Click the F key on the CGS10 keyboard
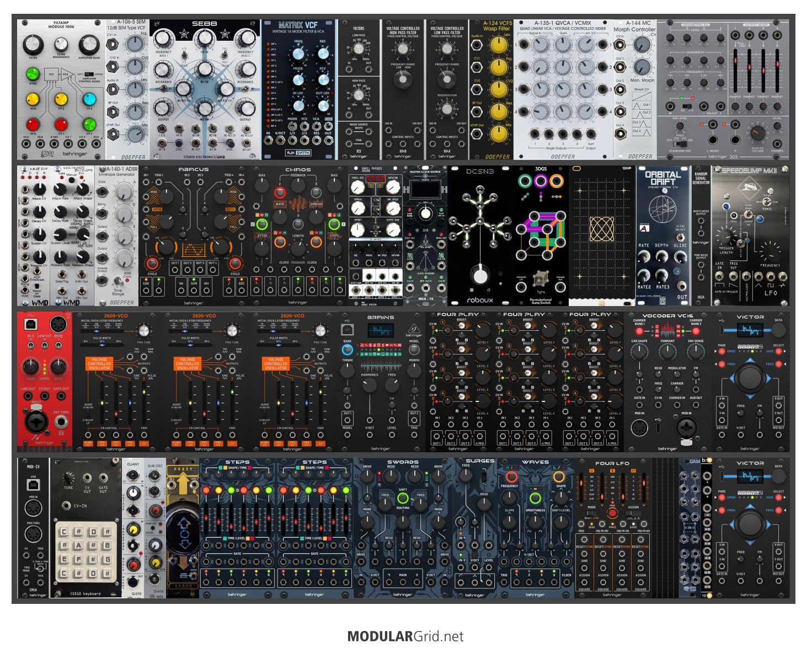Viewport: 812px width, 648px height. [x=78, y=559]
